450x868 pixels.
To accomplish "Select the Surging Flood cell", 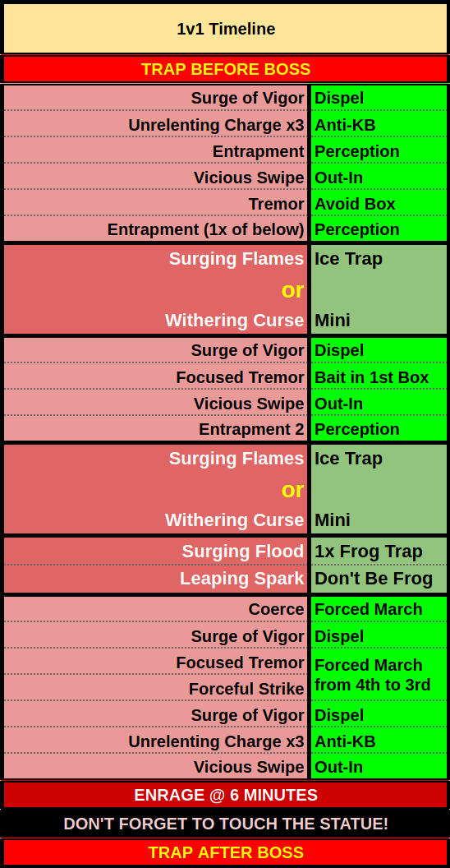I will point(155,551).
